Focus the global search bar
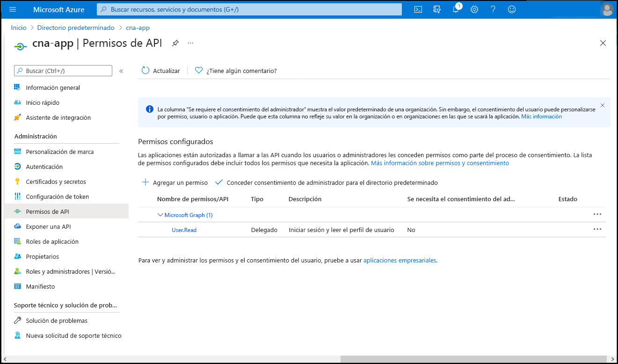 click(249, 9)
